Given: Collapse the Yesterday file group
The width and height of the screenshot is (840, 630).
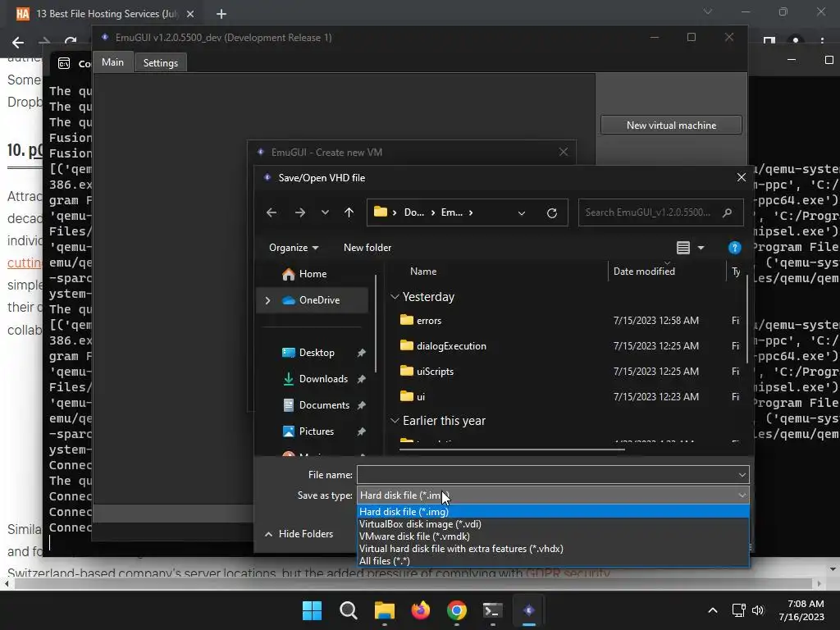Looking at the screenshot, I should pyautogui.click(x=395, y=297).
